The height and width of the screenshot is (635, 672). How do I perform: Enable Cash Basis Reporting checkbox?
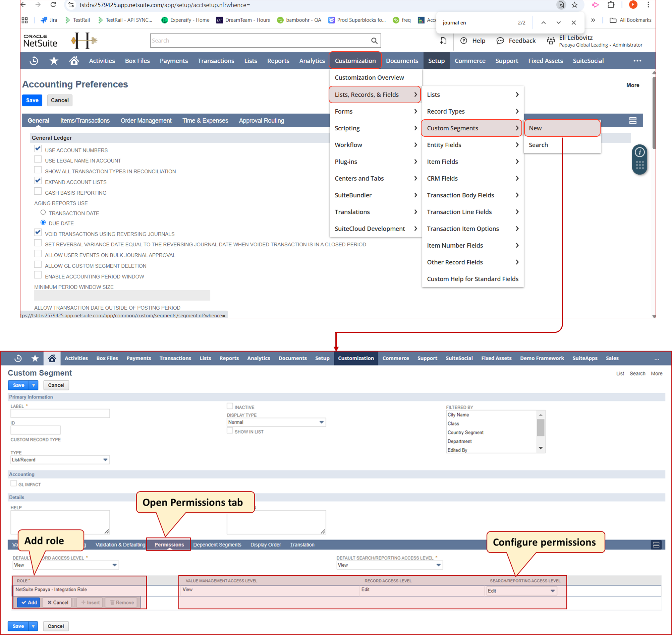coord(38,192)
